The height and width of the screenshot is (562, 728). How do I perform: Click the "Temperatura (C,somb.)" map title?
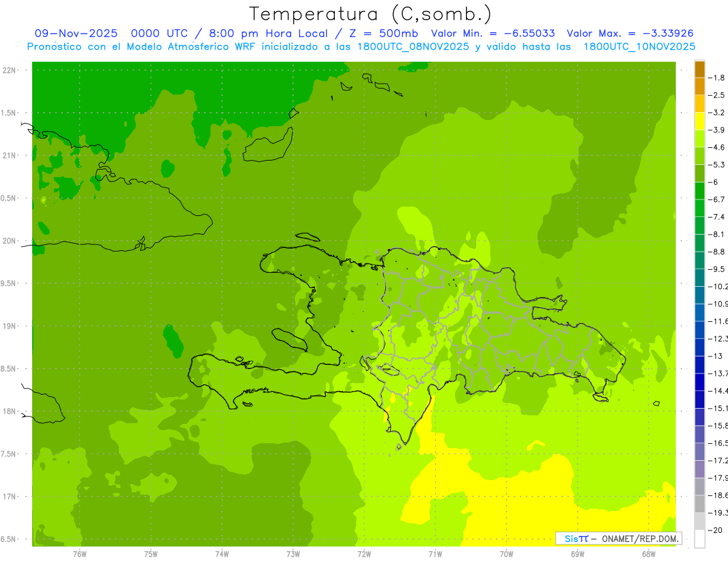pos(371,14)
